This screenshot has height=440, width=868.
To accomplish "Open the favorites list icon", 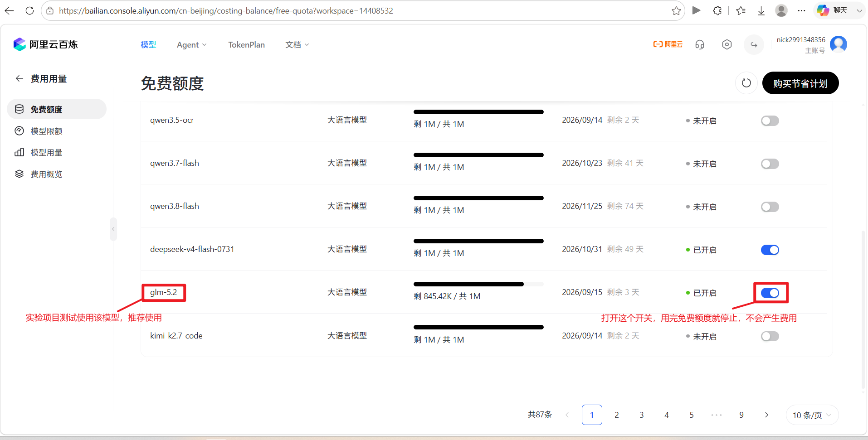I will (x=741, y=10).
